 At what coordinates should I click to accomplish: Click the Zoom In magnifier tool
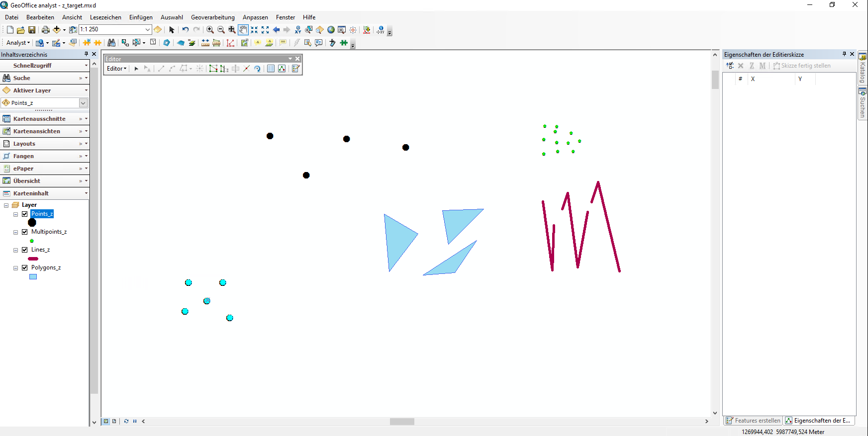point(210,30)
